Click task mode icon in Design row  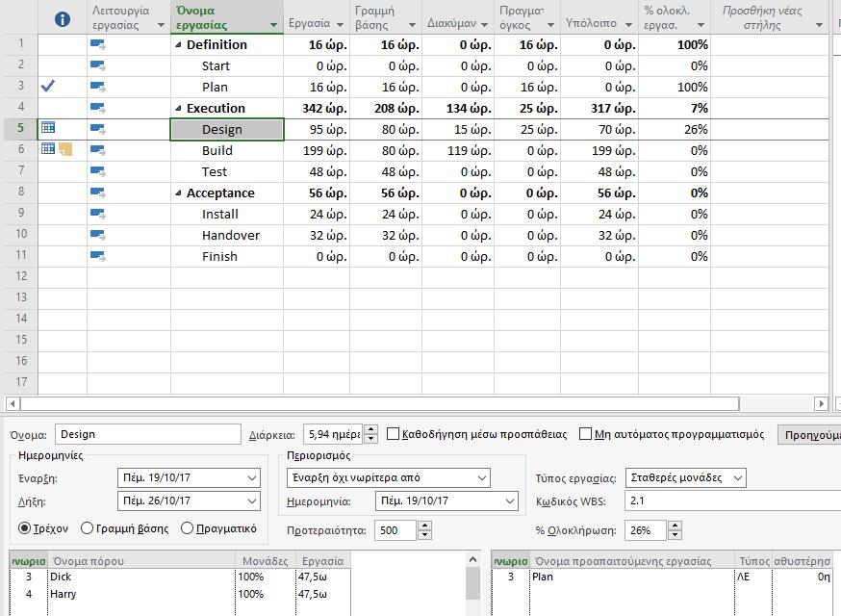click(97, 129)
